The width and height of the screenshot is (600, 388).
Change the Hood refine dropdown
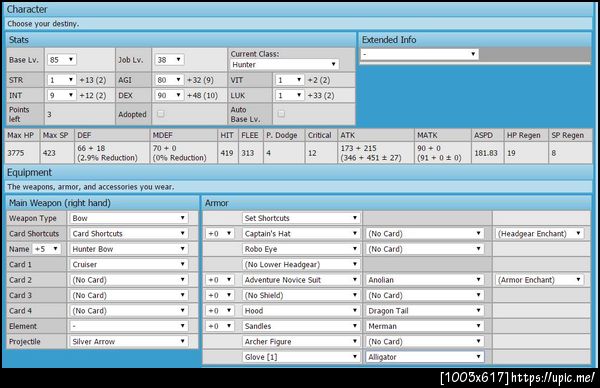220,311
